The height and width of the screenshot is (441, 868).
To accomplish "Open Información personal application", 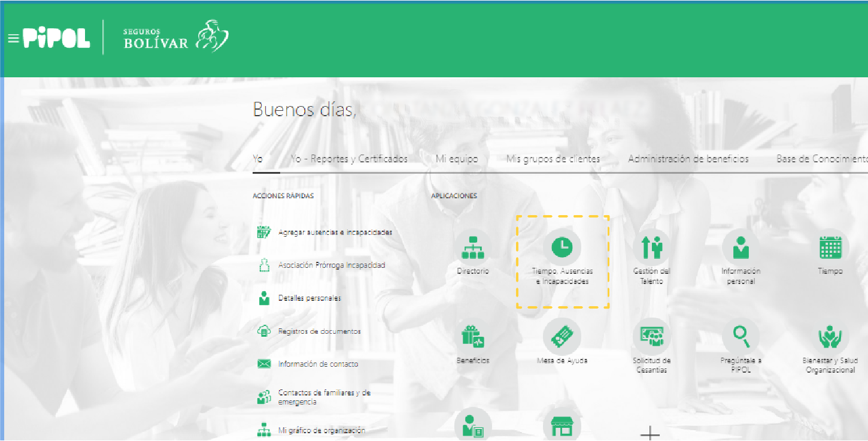I will [x=740, y=247].
